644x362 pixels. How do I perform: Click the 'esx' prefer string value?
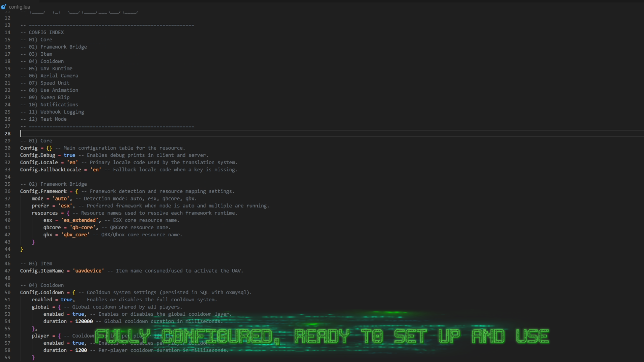pyautogui.click(x=65, y=206)
